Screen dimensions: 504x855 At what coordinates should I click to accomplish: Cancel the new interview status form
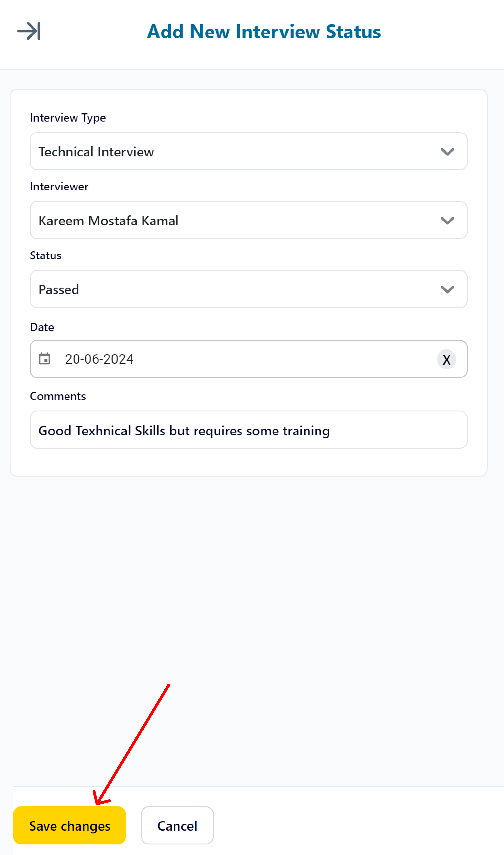(x=177, y=825)
